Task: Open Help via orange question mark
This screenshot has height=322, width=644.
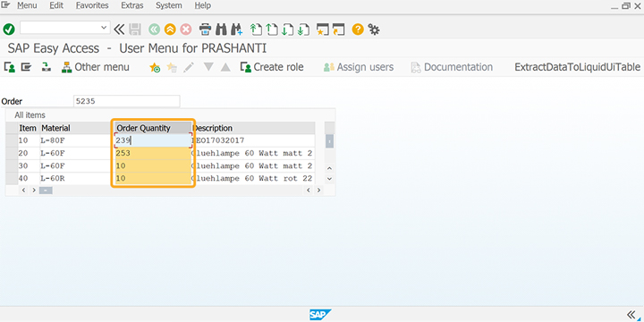Action: (x=358, y=30)
